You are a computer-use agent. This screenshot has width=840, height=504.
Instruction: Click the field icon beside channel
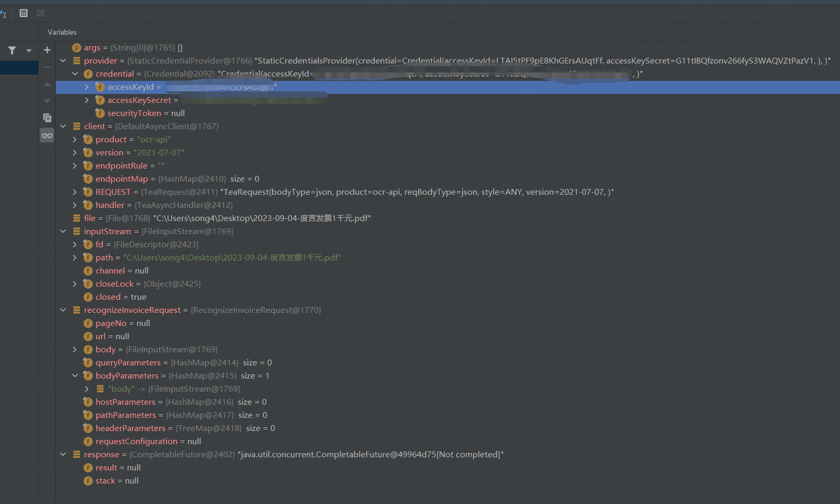[x=88, y=271]
